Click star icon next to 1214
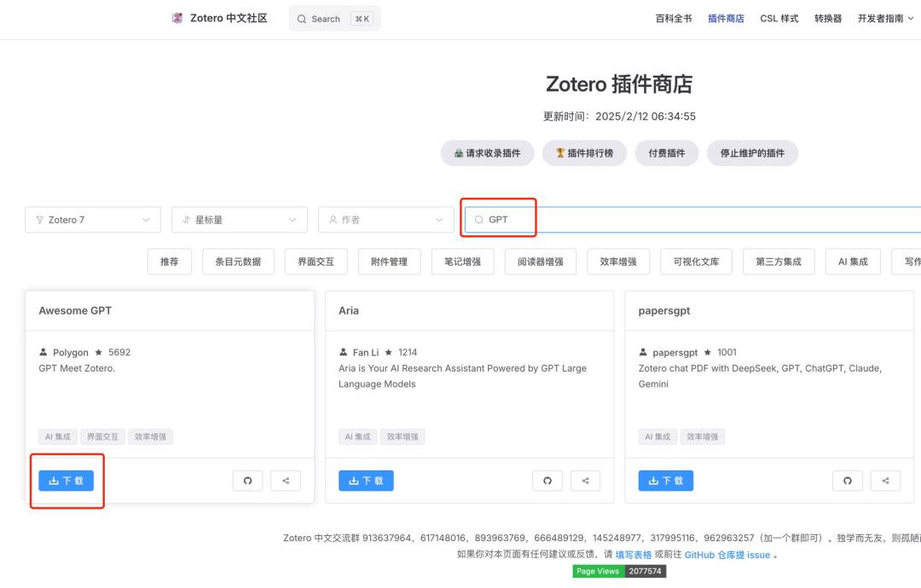This screenshot has height=588, width=921. click(388, 352)
